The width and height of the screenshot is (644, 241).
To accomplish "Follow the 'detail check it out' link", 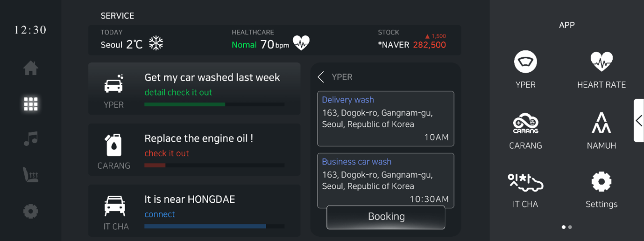I will pos(178,92).
